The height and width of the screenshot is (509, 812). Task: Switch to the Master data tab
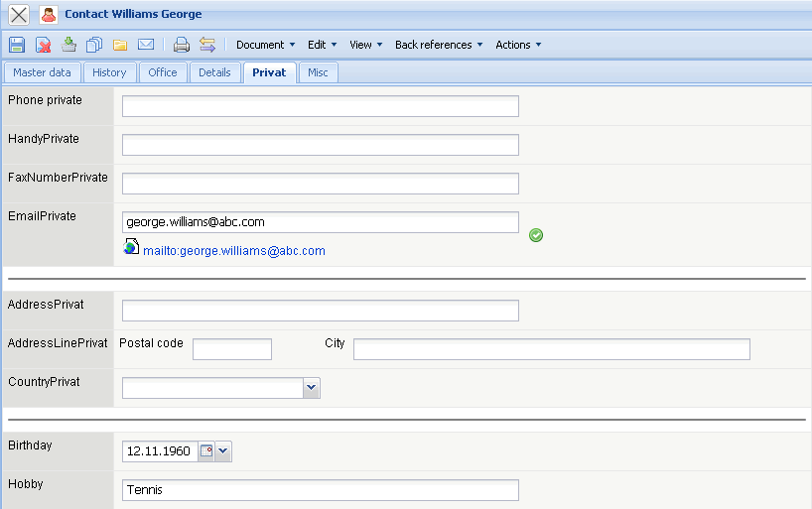tap(42, 72)
